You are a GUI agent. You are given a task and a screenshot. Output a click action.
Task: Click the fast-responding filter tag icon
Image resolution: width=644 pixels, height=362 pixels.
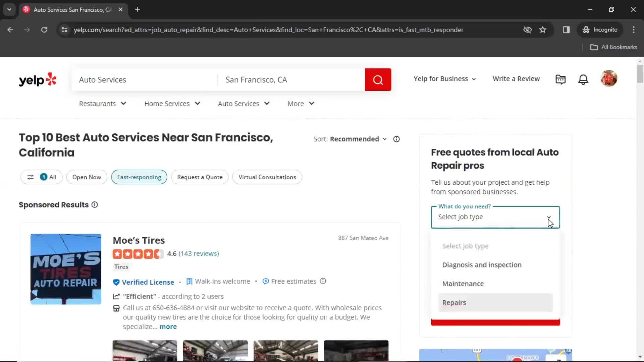point(139,177)
